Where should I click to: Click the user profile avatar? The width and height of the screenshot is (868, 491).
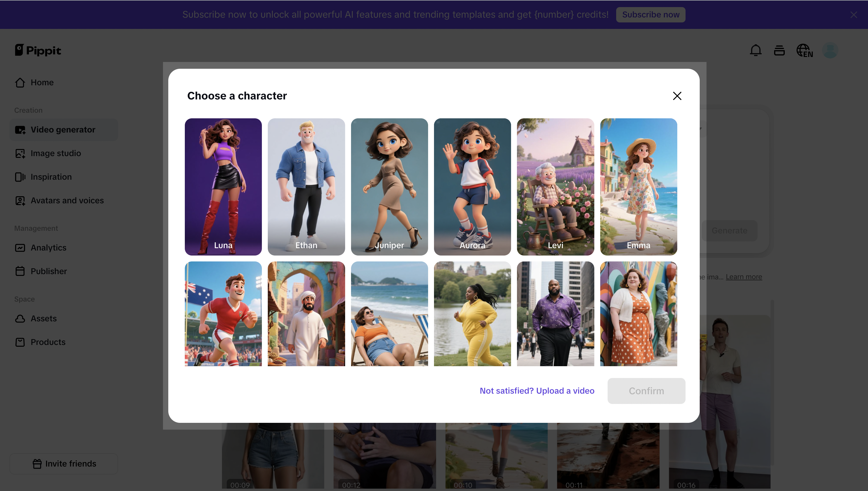(x=830, y=50)
